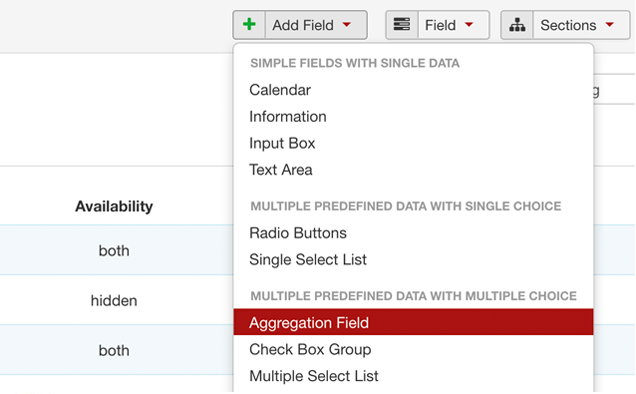Click the green plus Add Field icon
Screen dimensions: 636x394
coord(249,25)
